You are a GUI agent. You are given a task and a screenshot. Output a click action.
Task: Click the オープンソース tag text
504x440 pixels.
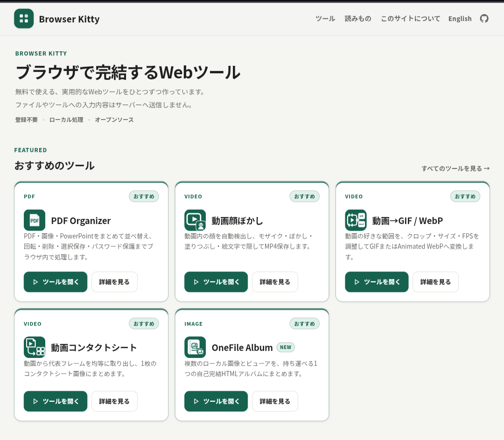click(114, 120)
